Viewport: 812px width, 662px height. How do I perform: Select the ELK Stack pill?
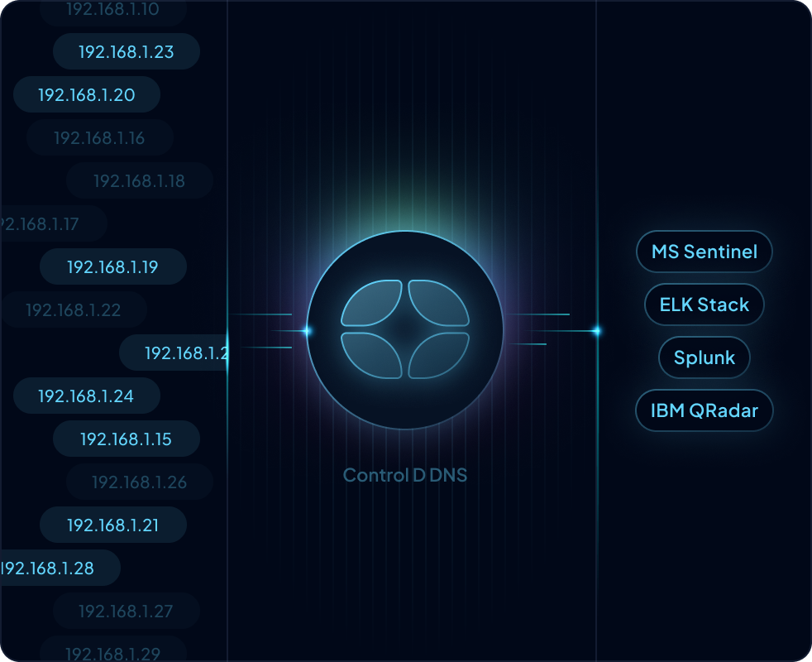(705, 305)
